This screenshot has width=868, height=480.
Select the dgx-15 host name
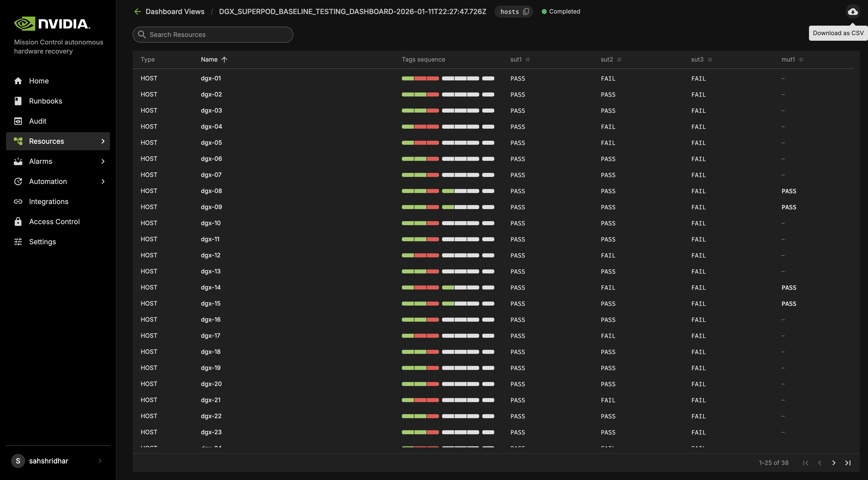[211, 303]
